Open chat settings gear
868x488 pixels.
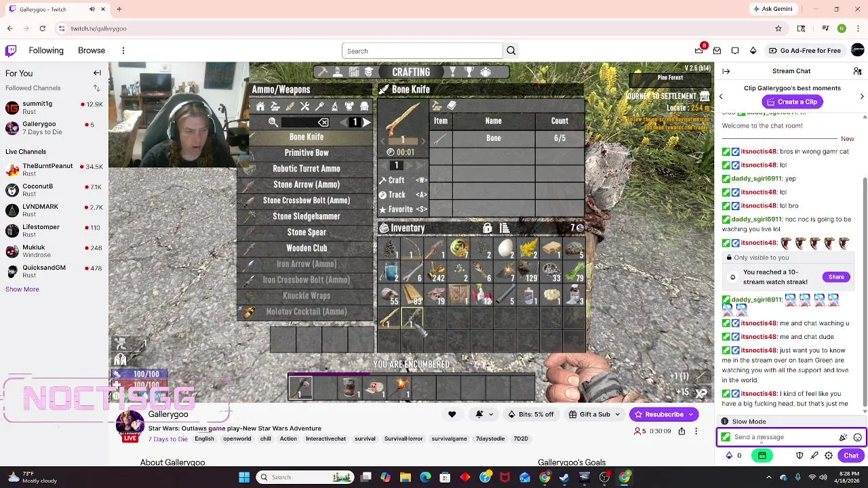[x=829, y=455]
